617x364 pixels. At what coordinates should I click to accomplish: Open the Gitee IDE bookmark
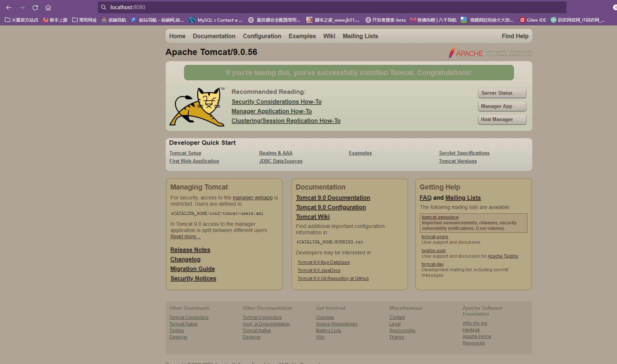tap(533, 20)
